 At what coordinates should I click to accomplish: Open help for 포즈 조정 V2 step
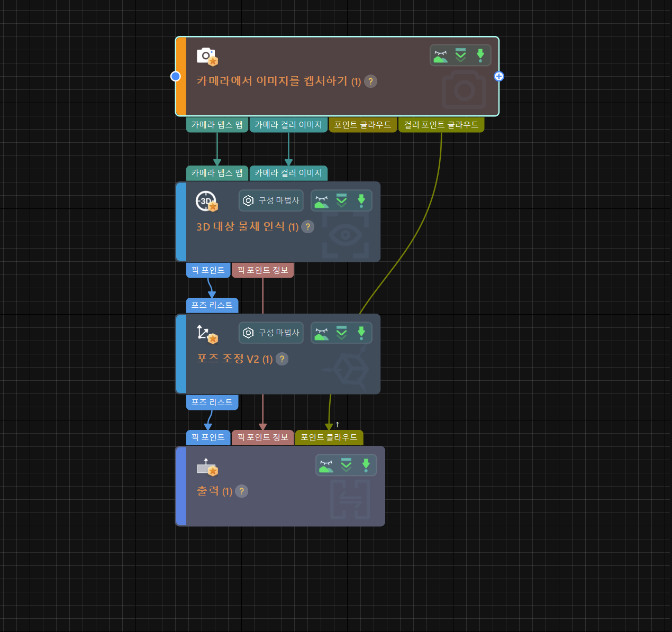282,359
